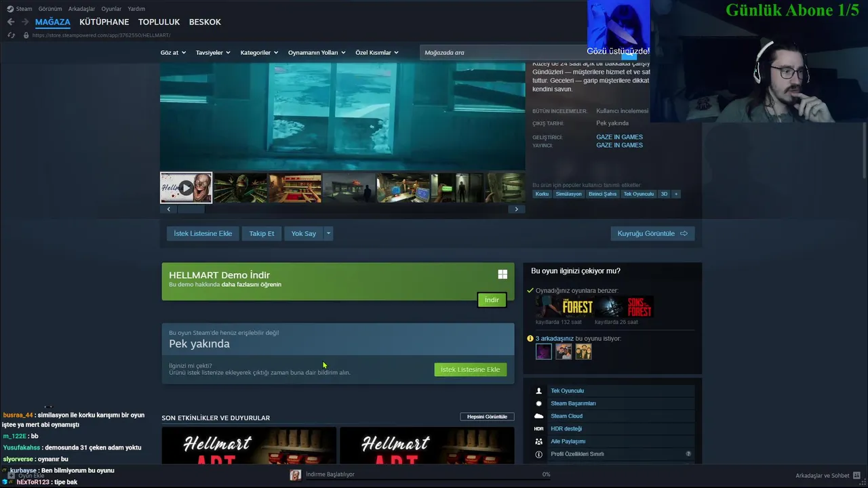Click the padlock icon beside the URL

pos(26,35)
